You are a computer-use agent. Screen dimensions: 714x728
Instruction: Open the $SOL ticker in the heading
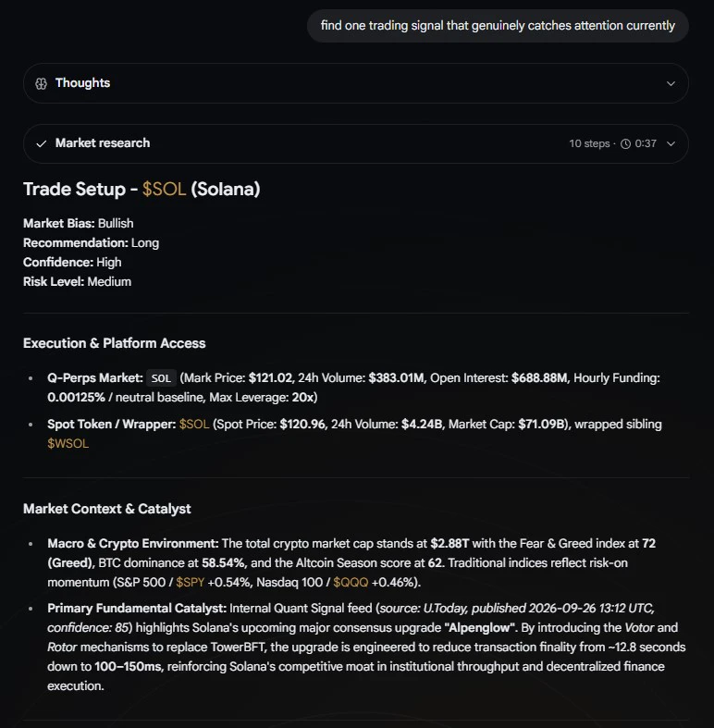164,189
